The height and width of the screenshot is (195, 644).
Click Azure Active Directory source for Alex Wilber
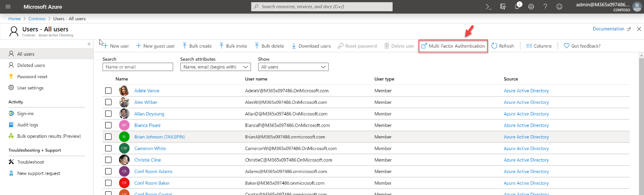click(526, 102)
